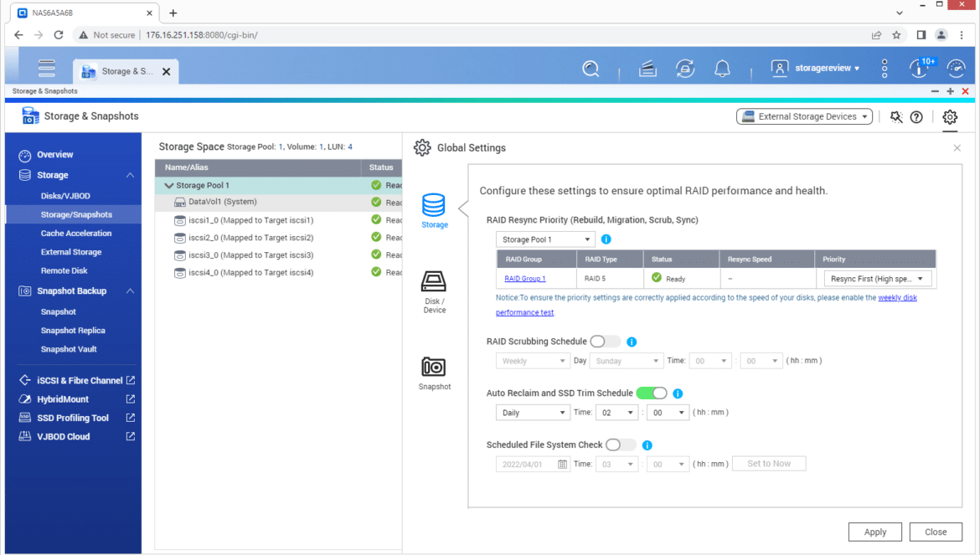
Task: Open the Global Settings gear icon
Action: [950, 116]
